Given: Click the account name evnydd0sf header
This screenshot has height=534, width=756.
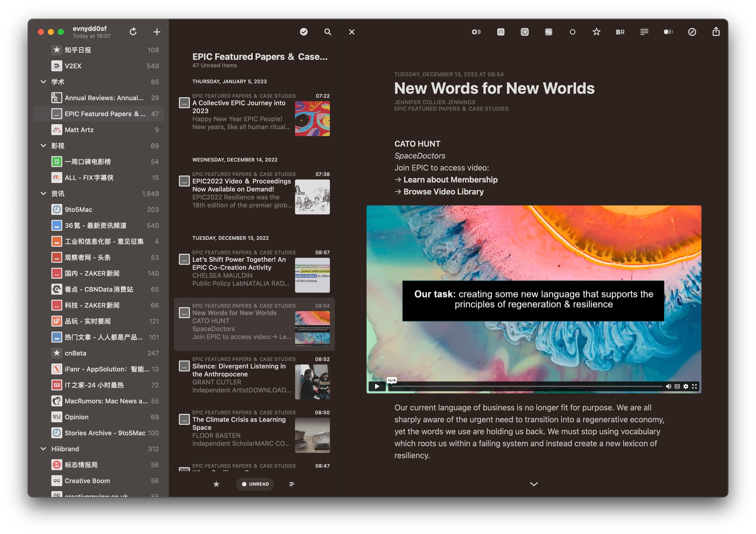Looking at the screenshot, I should 89,29.
